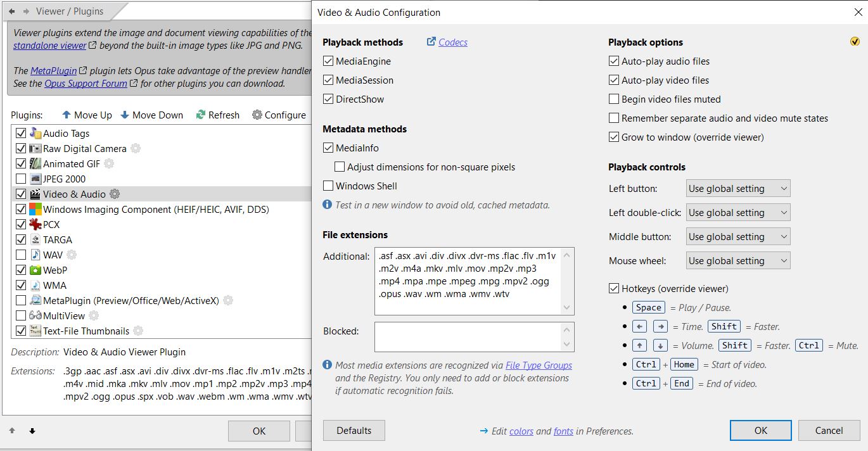The width and height of the screenshot is (868, 451).
Task: Open the colors preferences link
Action: (x=521, y=431)
